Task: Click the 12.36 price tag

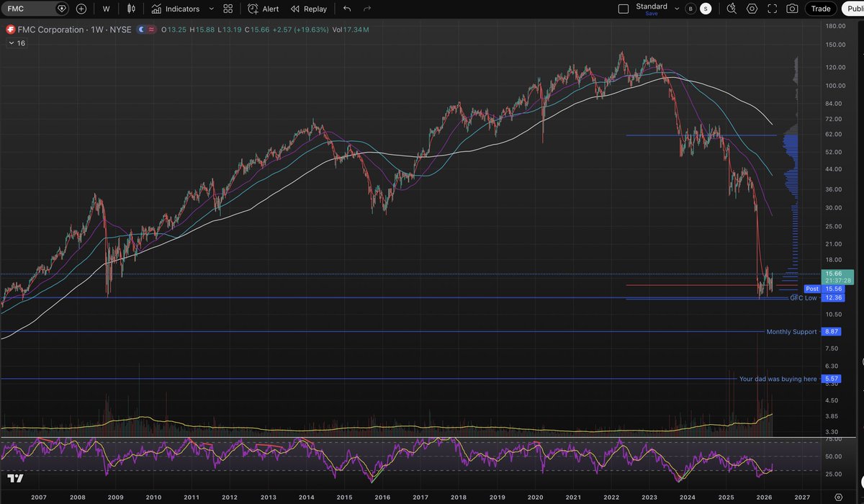Action: click(832, 297)
